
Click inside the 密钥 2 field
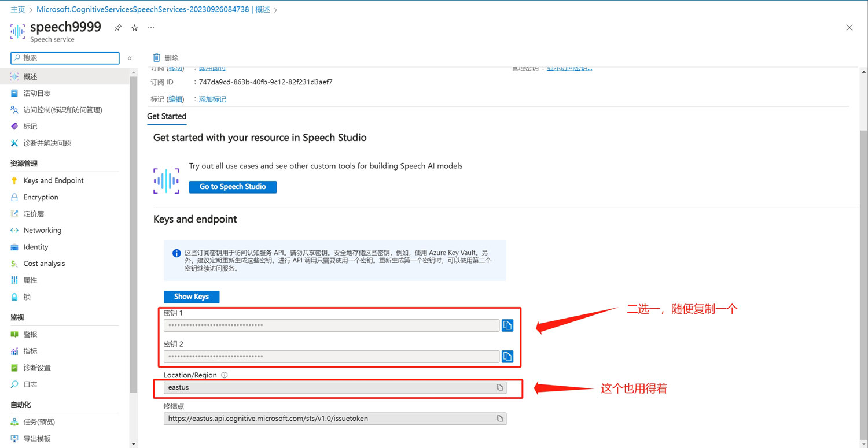[x=332, y=356]
